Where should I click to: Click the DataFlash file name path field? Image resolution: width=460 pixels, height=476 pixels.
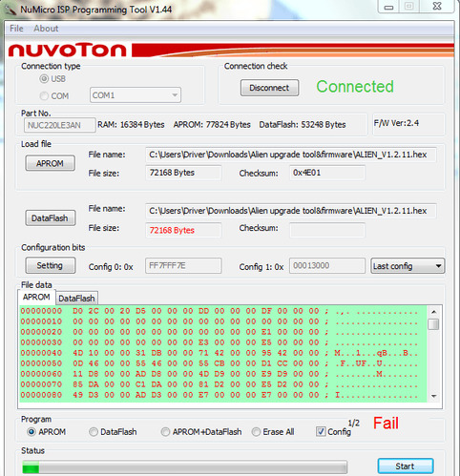[291, 211]
